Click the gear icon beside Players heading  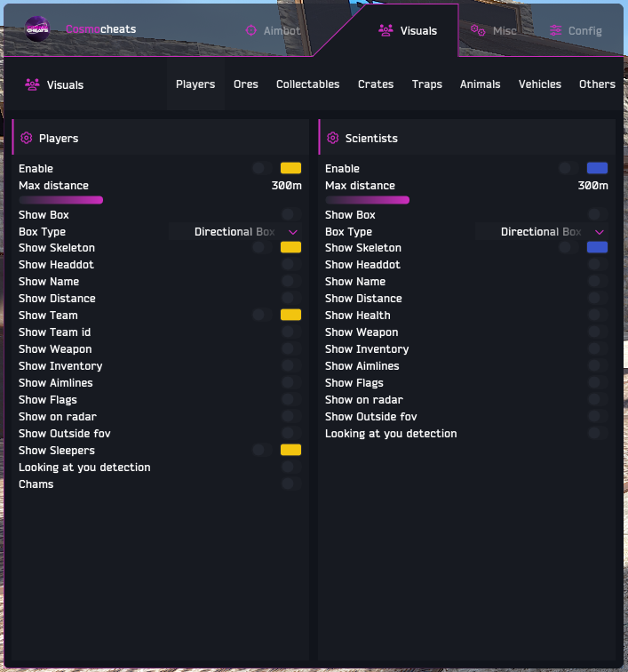pos(27,138)
